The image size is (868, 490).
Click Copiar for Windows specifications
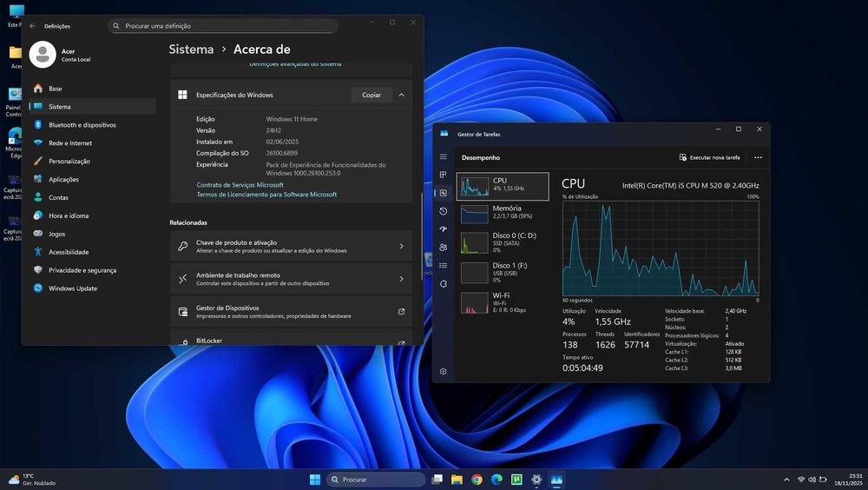pos(372,95)
